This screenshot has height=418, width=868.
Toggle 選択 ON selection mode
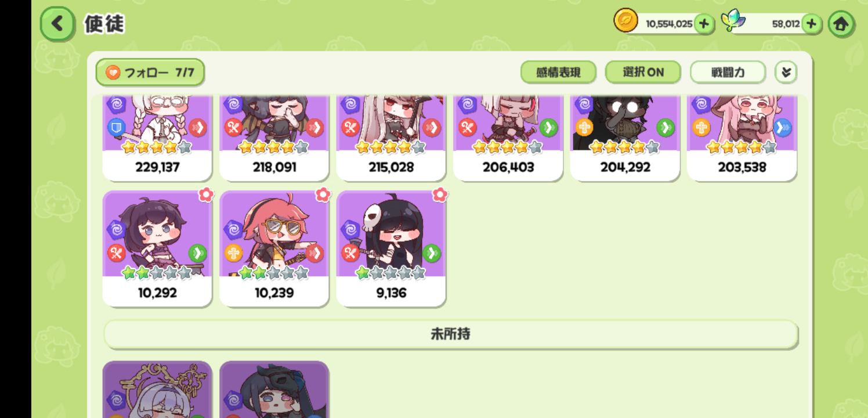coord(643,73)
